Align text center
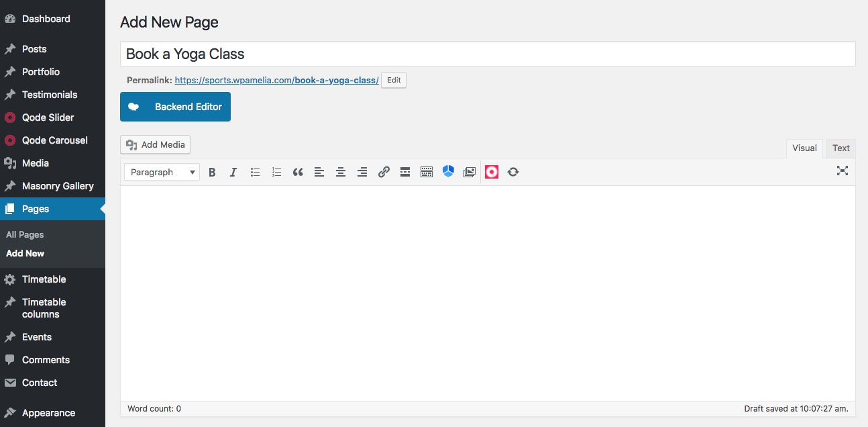The image size is (868, 427). pyautogui.click(x=341, y=172)
